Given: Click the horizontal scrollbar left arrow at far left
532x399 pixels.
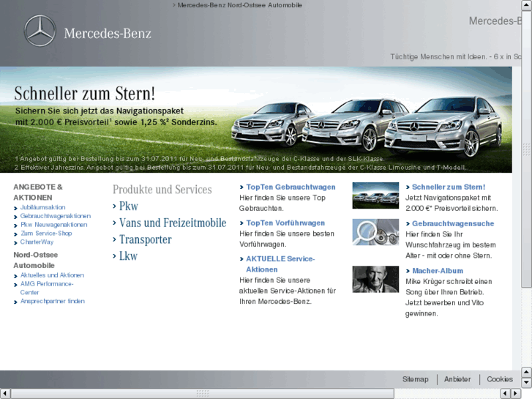Looking at the screenshot, I should coord(5,394).
